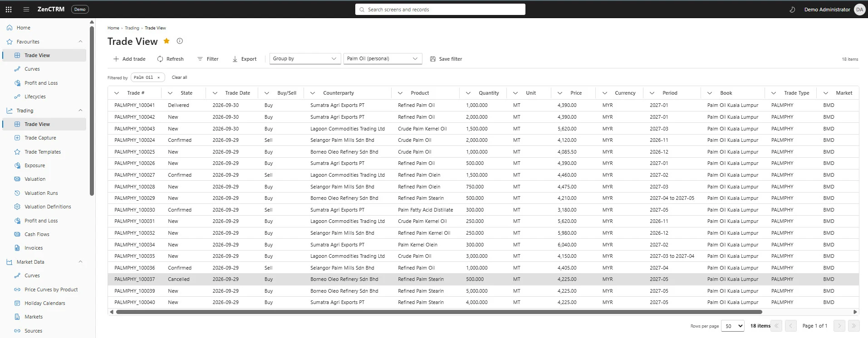
Task: Open Trading Profit and Loss item
Action: click(44, 221)
